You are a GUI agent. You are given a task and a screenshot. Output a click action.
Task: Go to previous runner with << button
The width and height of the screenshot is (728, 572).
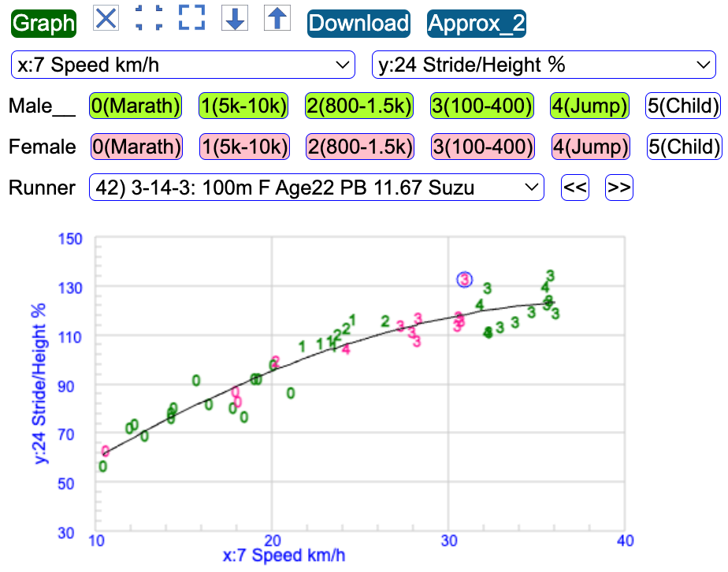click(x=575, y=188)
